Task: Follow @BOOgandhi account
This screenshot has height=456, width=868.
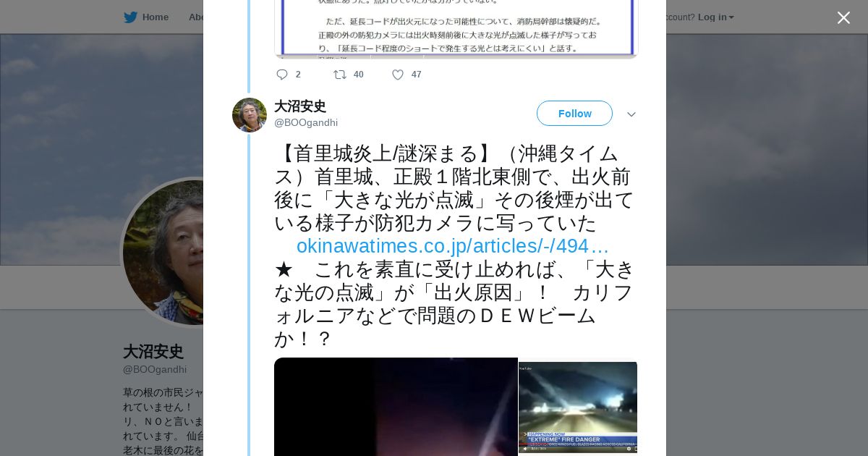Action: click(x=574, y=114)
